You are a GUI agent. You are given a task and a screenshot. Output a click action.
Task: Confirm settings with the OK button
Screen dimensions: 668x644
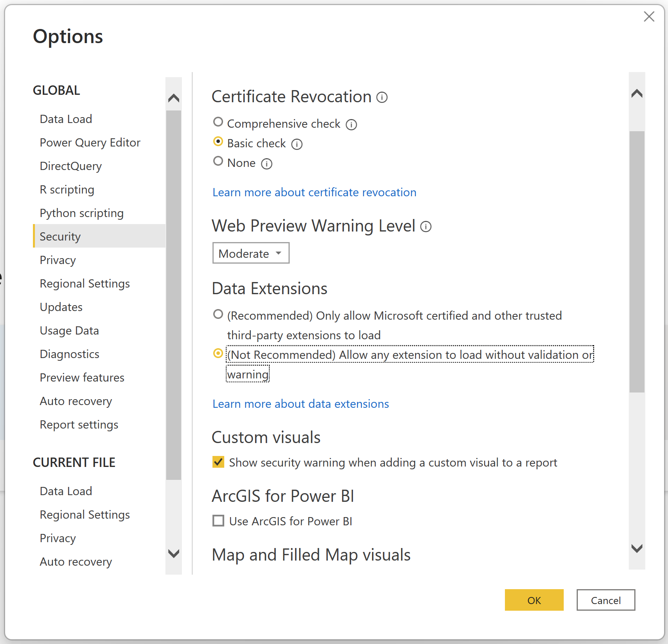[x=534, y=600]
